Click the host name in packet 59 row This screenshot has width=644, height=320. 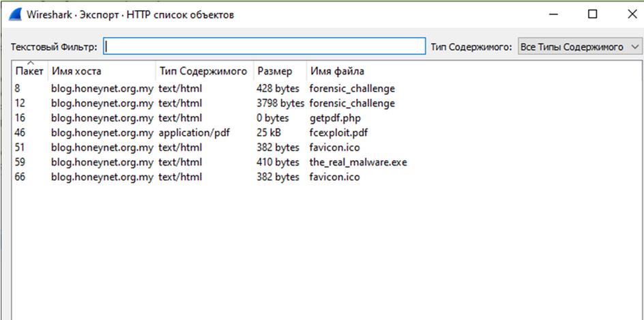click(102, 162)
